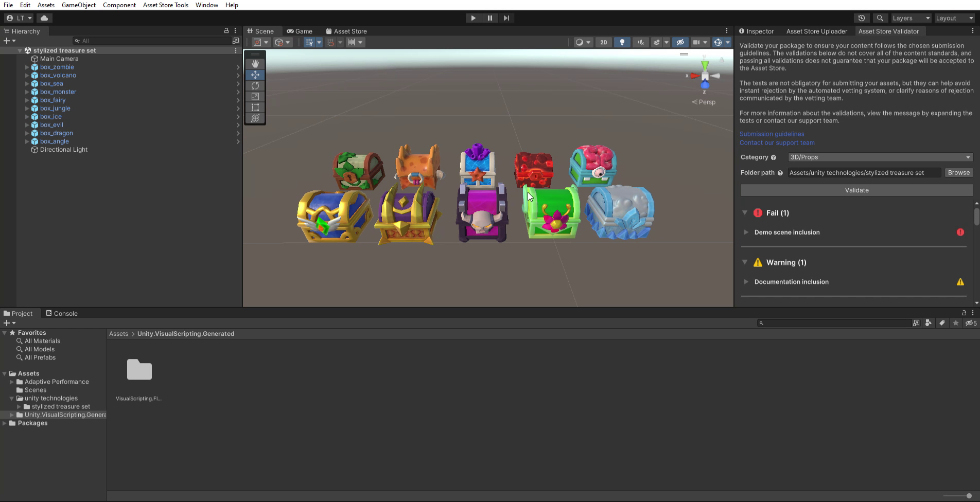
Task: Expand box_dragon in Hierarchy
Action: [27, 133]
